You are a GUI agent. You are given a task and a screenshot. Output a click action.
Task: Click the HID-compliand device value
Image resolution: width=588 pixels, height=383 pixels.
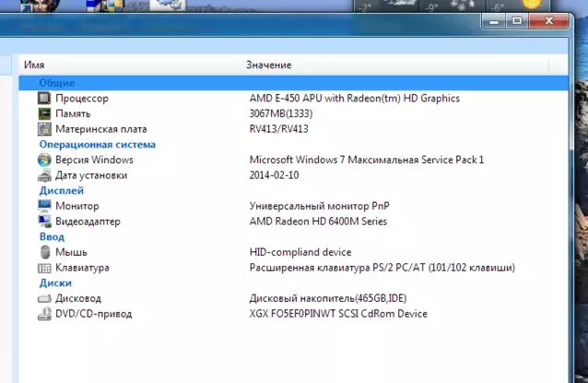tap(300, 252)
